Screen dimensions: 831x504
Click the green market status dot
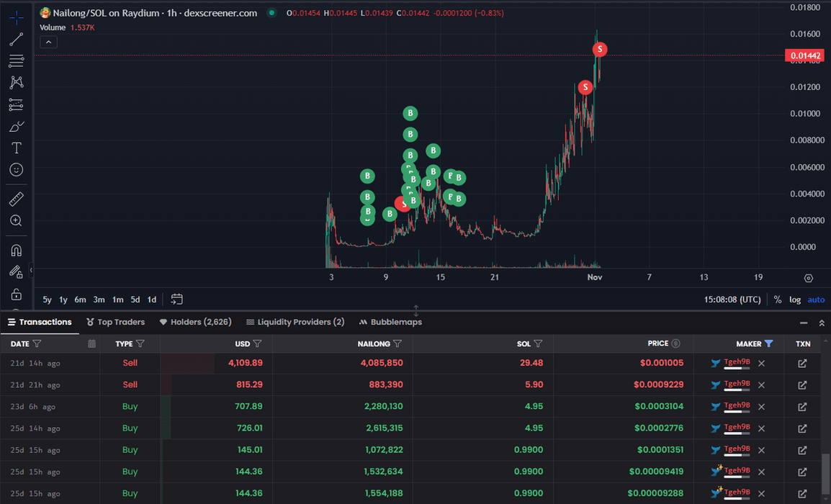click(x=271, y=13)
